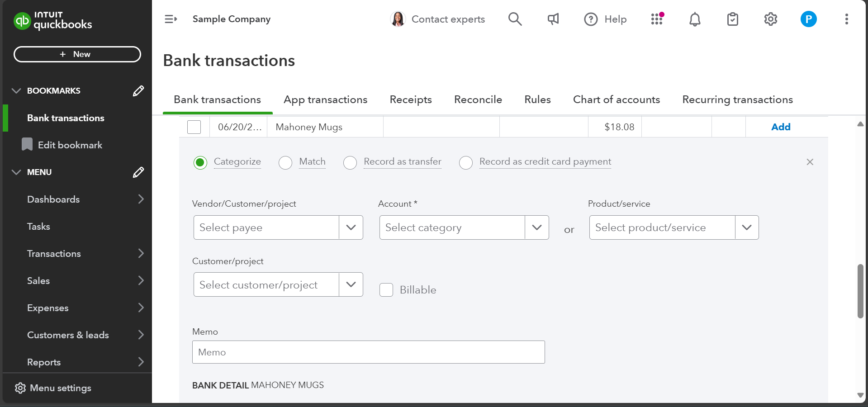Viewport: 868px width, 407px height.
Task: Open the search magnifier icon
Action: pyautogui.click(x=515, y=19)
